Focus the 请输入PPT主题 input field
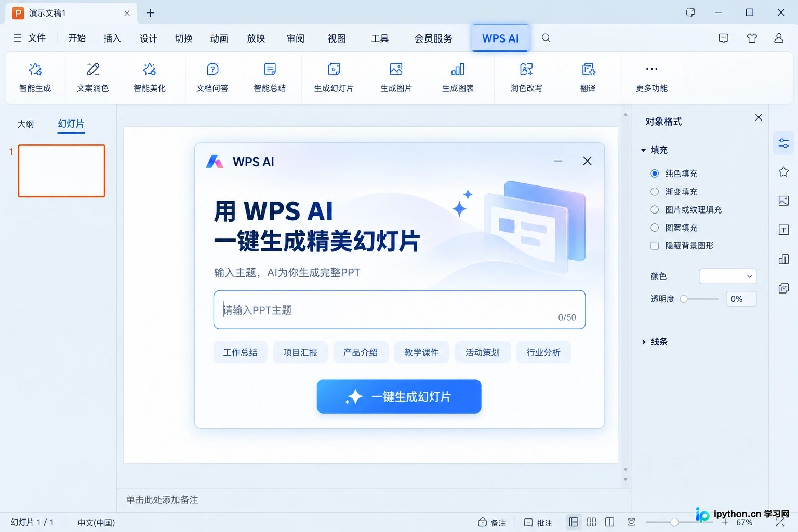798x532 pixels. tap(399, 310)
